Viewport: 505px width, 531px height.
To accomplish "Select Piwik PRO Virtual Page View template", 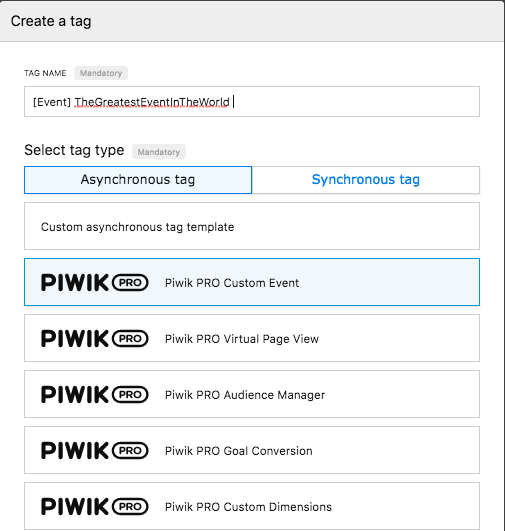I will pyautogui.click(x=252, y=338).
